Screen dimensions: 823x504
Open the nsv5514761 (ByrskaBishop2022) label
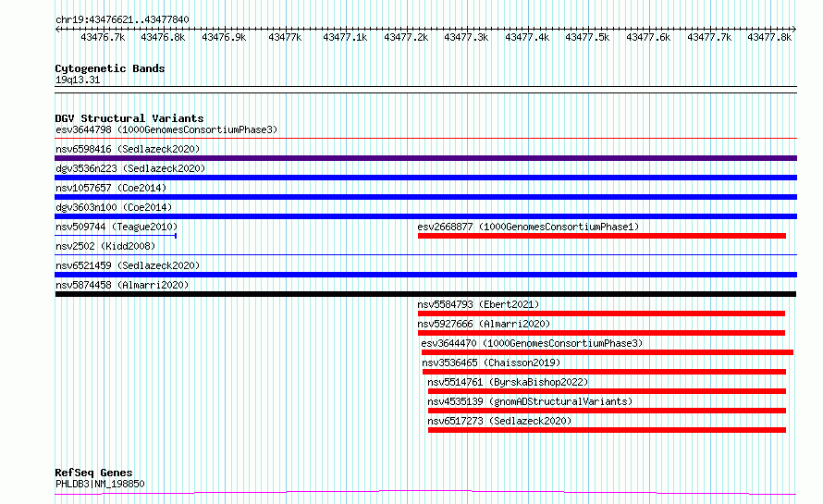(x=508, y=382)
